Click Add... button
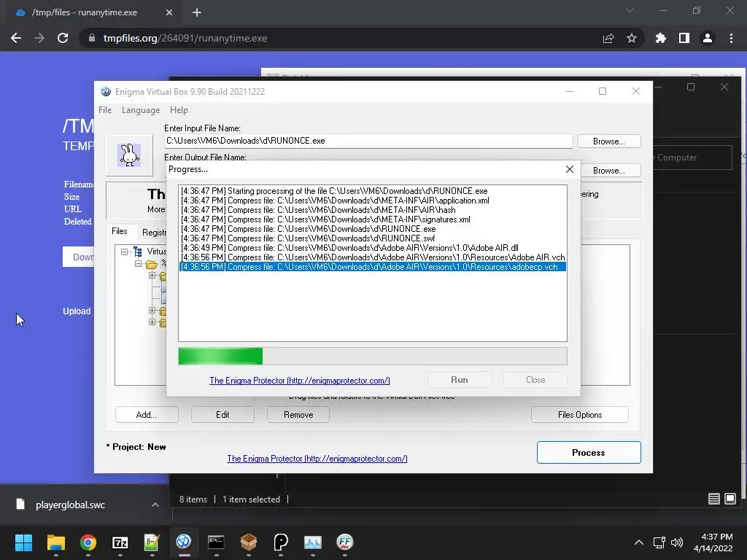The width and height of the screenshot is (747, 560). 147,415
